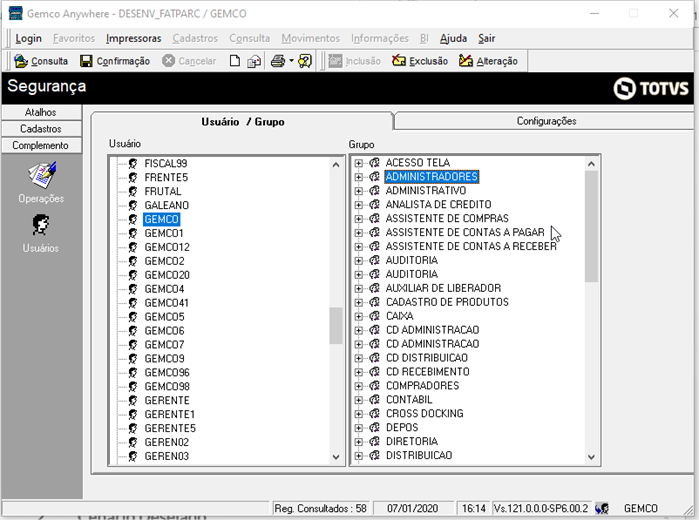This screenshot has height=520, width=699.
Task: Click the copy record icon beside new document
Action: point(254,61)
